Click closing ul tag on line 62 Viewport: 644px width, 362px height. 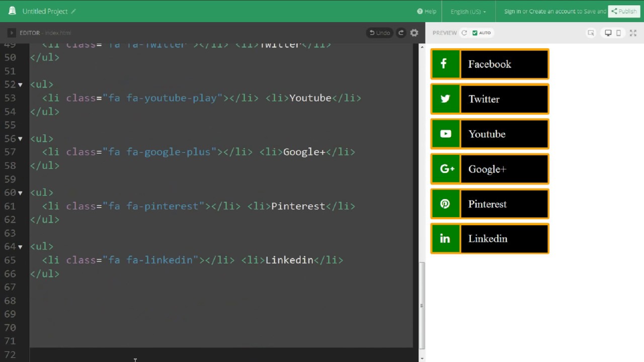[x=45, y=220]
